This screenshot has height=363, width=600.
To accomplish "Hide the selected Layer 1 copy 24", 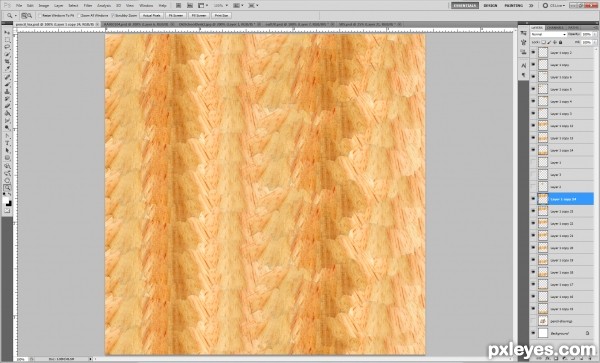I will click(533, 199).
